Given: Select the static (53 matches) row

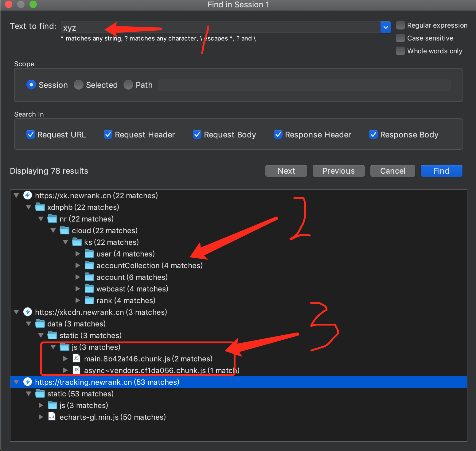Looking at the screenshot, I should (239, 394).
